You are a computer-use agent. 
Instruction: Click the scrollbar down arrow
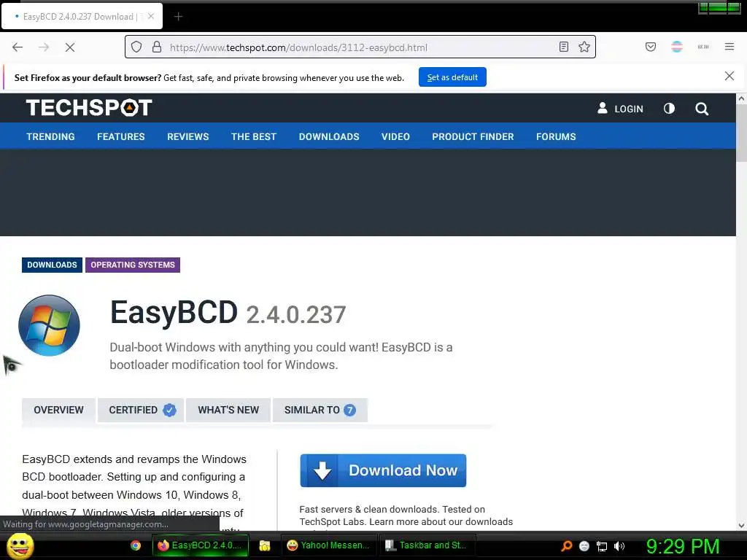[x=741, y=526]
